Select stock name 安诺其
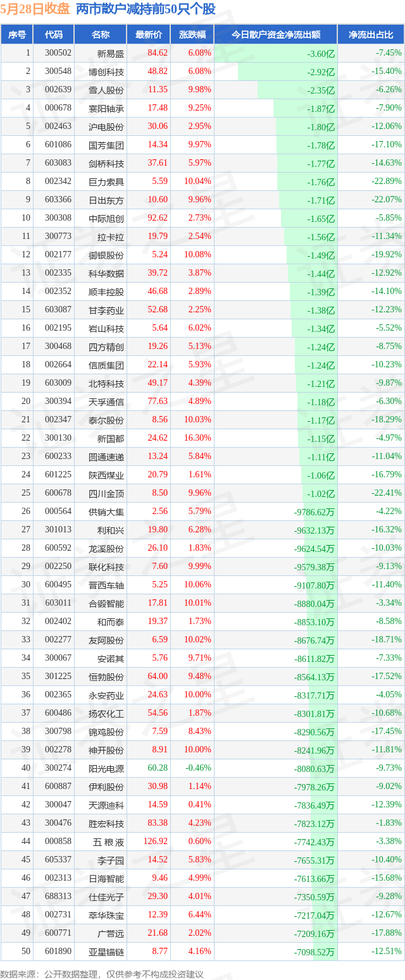Screen dimensions: 405x980 click(x=111, y=658)
